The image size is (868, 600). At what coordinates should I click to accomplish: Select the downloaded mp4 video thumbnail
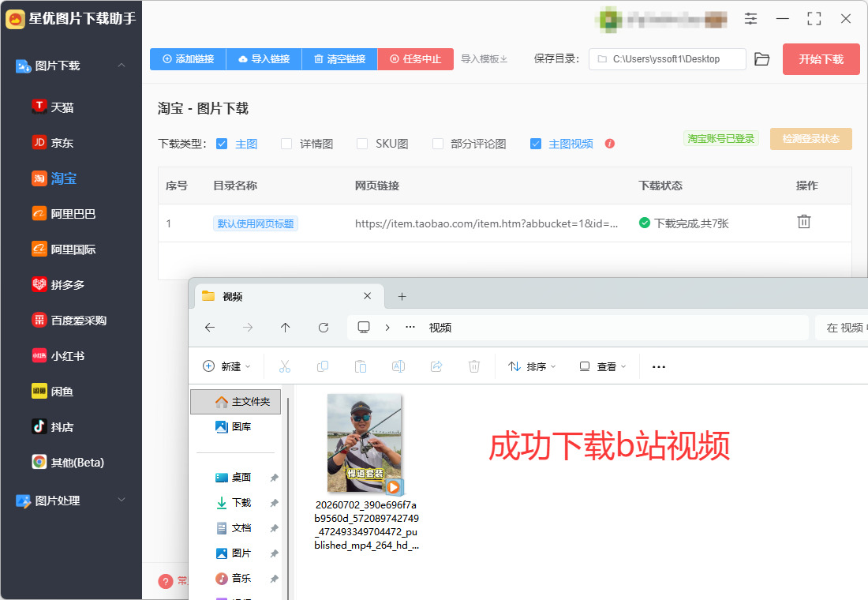365,444
